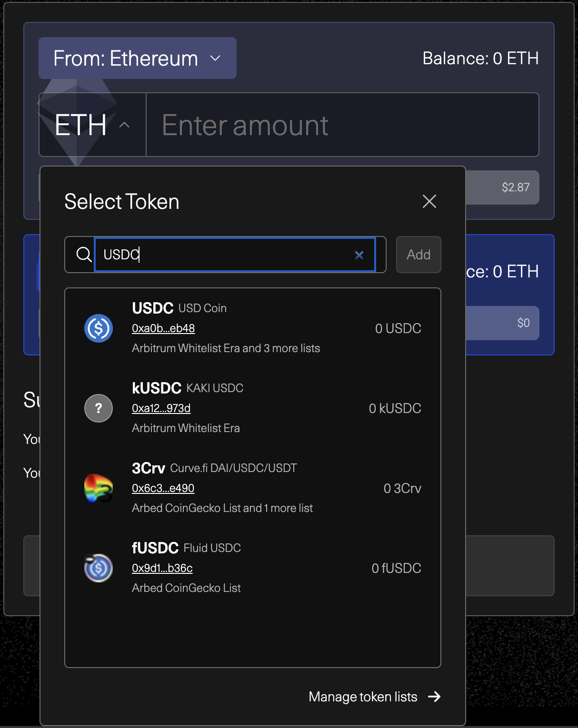
Task: Open 3Crv contract address 0x6c3...e490
Action: (x=163, y=488)
